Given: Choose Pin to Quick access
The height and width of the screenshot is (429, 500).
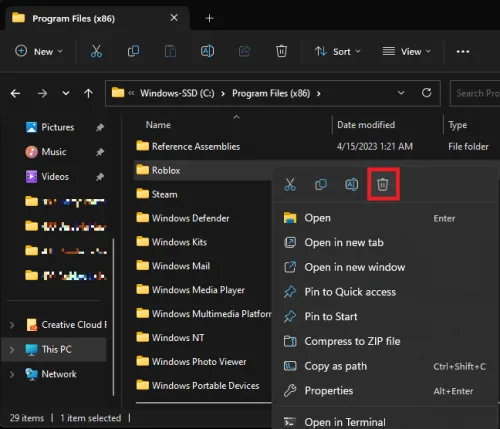Looking at the screenshot, I should [x=383, y=292].
